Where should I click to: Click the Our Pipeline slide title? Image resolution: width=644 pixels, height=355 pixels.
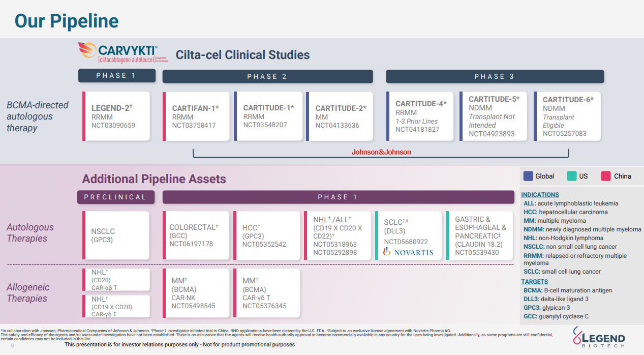pos(67,21)
